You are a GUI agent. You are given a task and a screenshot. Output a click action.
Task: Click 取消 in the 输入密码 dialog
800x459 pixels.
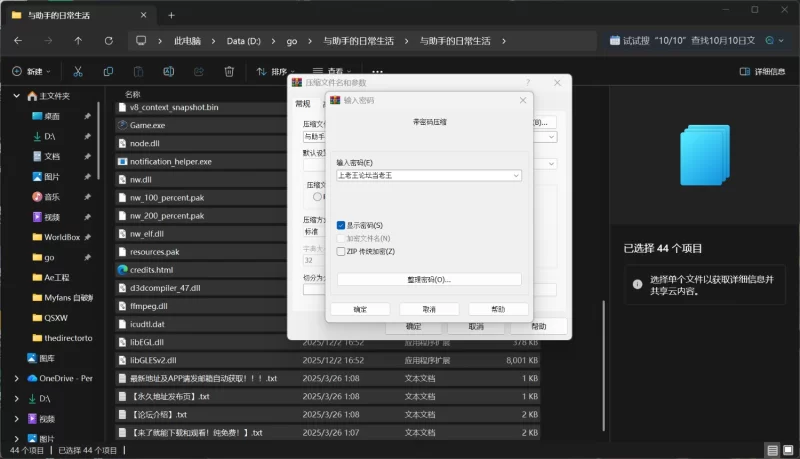[x=429, y=309]
